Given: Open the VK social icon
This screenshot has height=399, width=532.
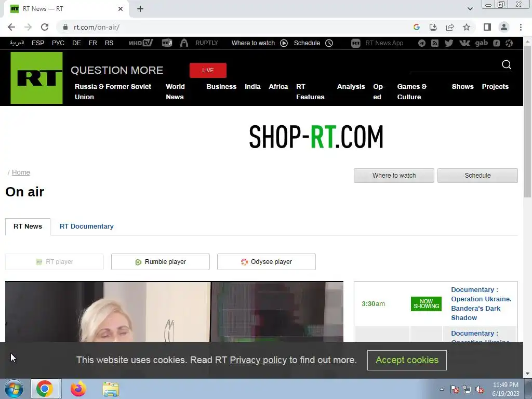Looking at the screenshot, I should pyautogui.click(x=464, y=43).
